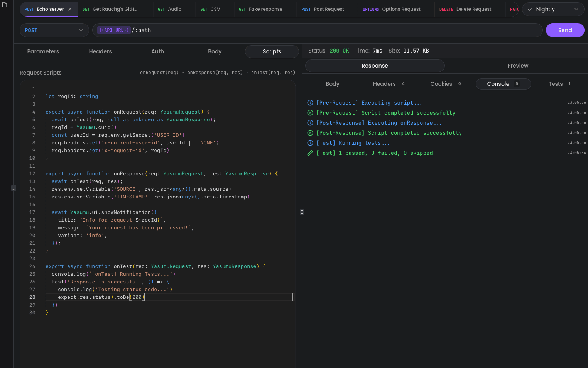
Task: Click the drag handle between editor and response panels
Action: click(x=302, y=212)
